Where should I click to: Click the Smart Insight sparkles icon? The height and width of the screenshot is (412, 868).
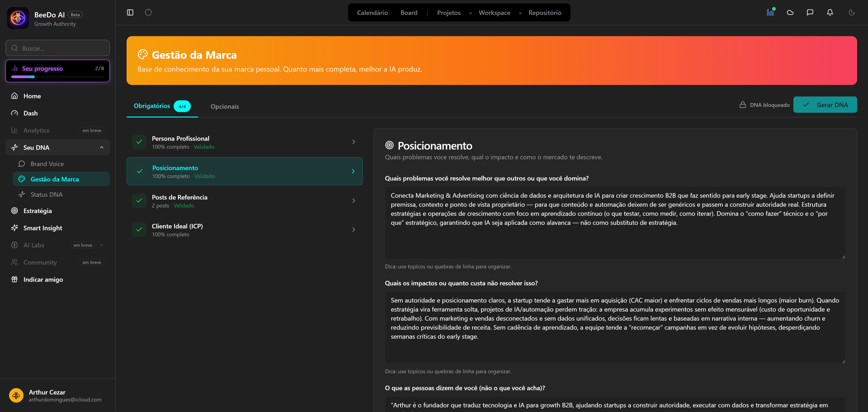pyautogui.click(x=14, y=228)
